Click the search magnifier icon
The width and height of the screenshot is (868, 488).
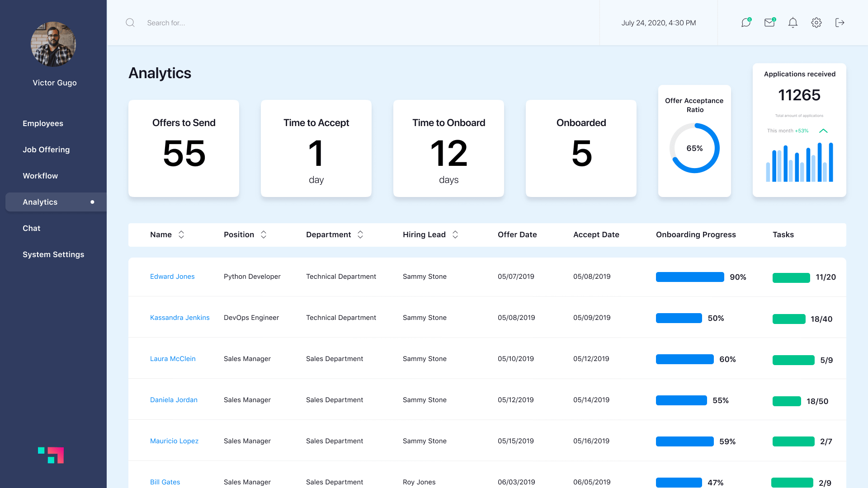130,23
